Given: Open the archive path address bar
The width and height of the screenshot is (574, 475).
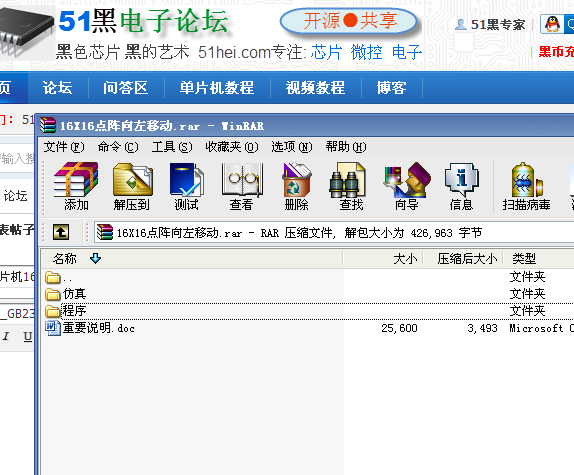Looking at the screenshot, I should click(x=333, y=232).
